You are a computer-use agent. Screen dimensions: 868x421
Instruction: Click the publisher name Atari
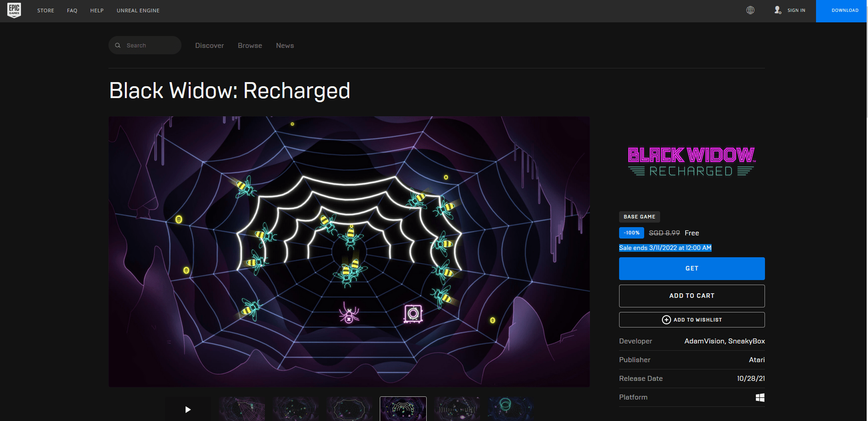point(757,360)
